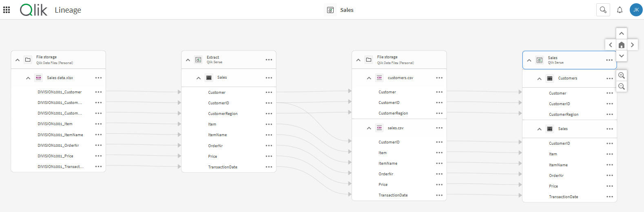The image size is (644, 212).
Task: Click the Qlik logo
Action: tap(33, 10)
